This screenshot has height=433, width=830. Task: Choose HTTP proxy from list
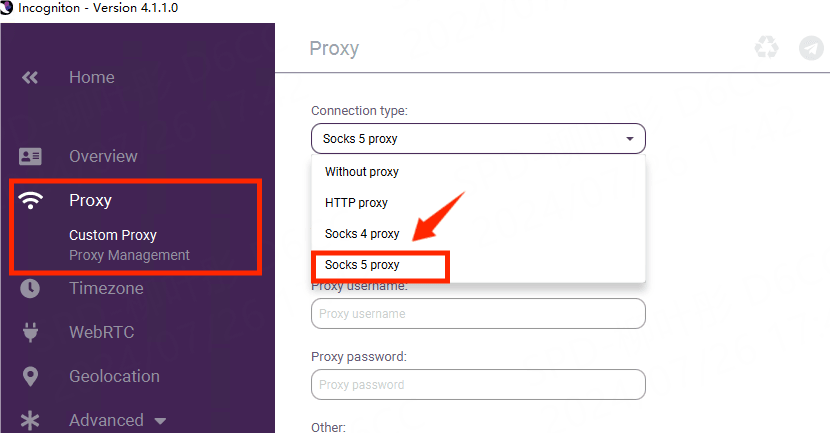(x=356, y=203)
